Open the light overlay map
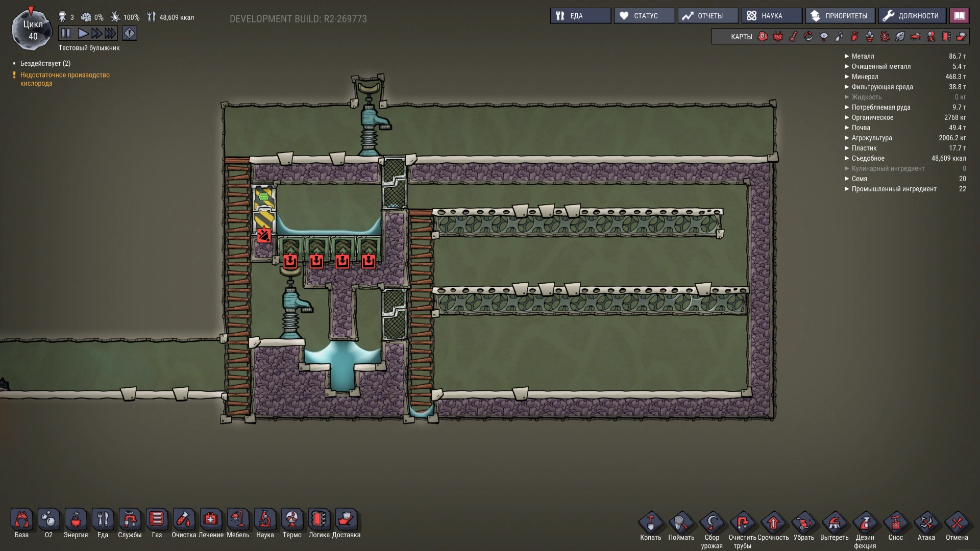This screenshot has width=980, height=551. (x=824, y=37)
